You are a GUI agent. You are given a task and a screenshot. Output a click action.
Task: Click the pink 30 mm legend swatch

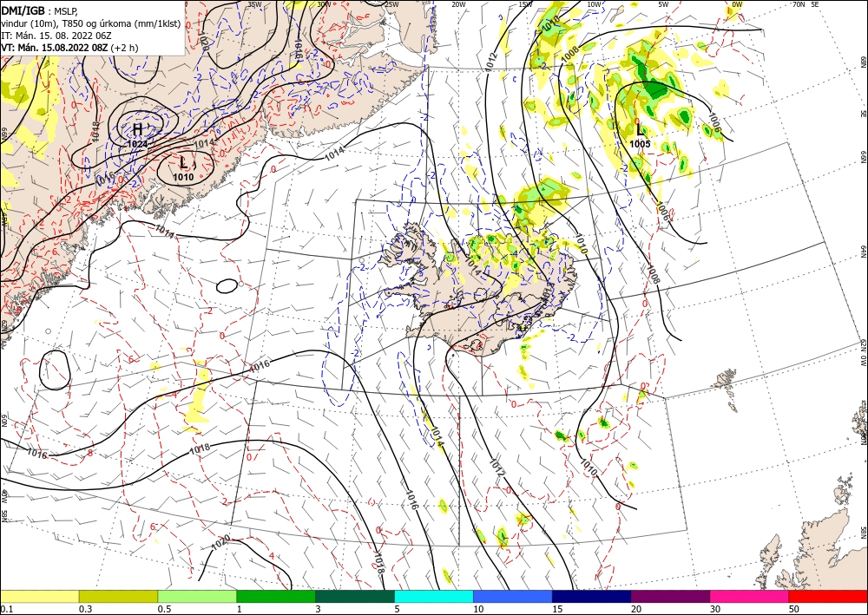(x=750, y=596)
